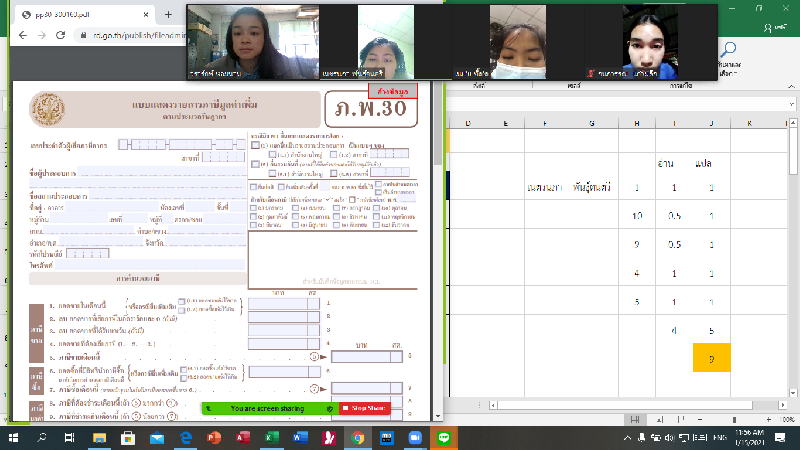Click the taxpayer name input field
This screenshot has width=800, height=450.
[150, 171]
